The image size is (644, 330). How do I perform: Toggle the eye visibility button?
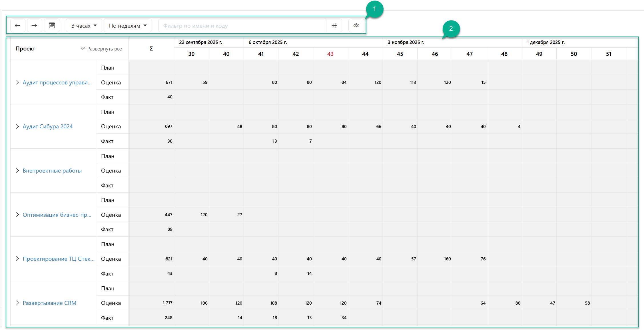pos(356,26)
